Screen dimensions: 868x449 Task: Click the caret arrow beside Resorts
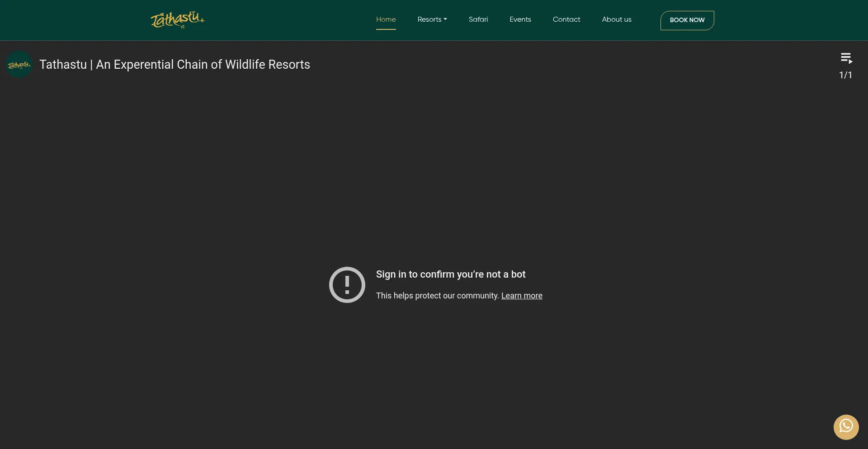[445, 19]
